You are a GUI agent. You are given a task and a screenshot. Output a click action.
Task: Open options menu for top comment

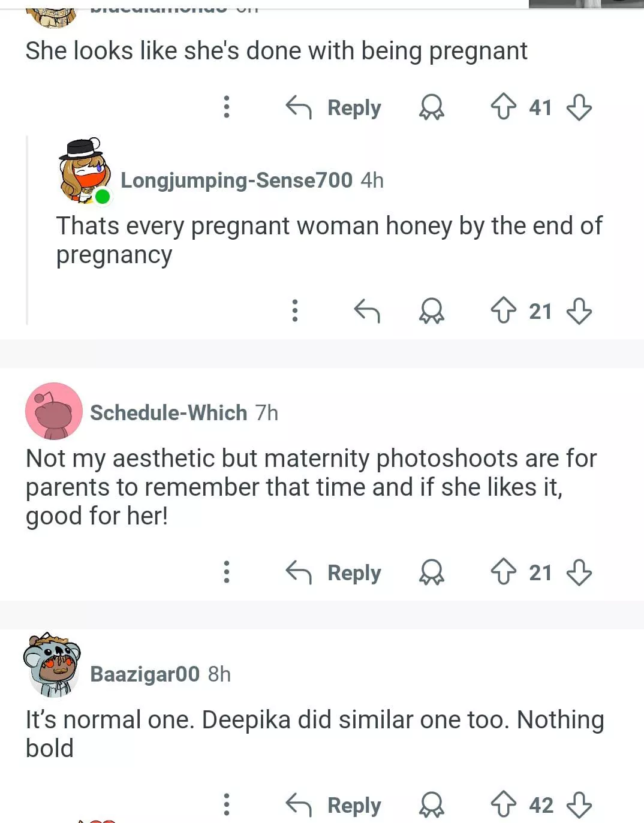click(227, 107)
